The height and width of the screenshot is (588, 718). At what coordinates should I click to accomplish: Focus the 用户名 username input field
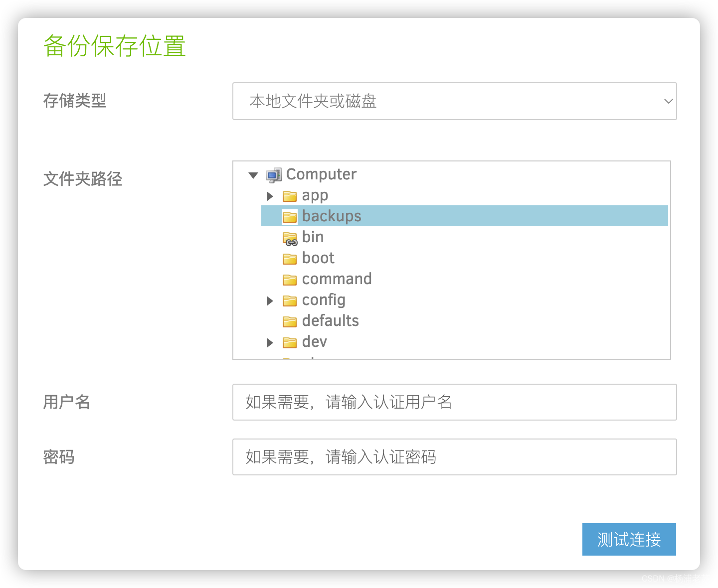tap(455, 402)
